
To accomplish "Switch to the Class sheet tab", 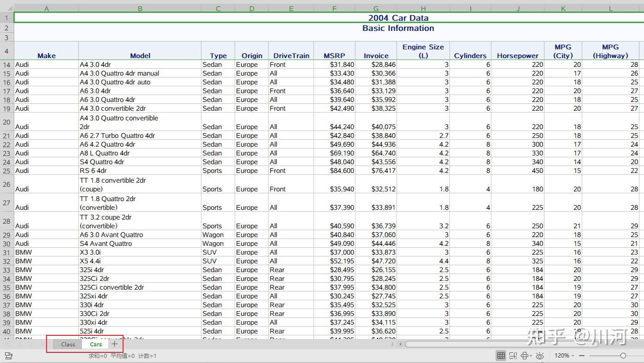I will tap(68, 344).
